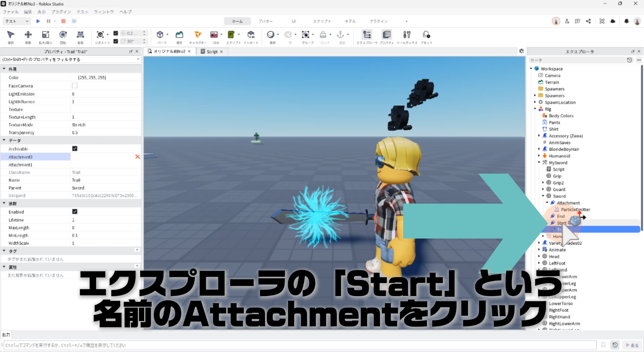Uncheck the Archivable property checkbox
644x362 pixels.
[75, 148]
